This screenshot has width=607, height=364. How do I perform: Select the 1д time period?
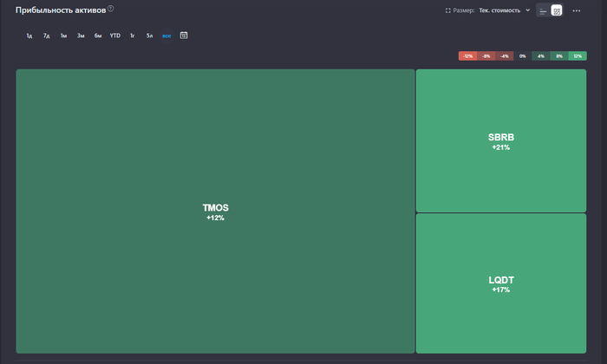coord(29,36)
